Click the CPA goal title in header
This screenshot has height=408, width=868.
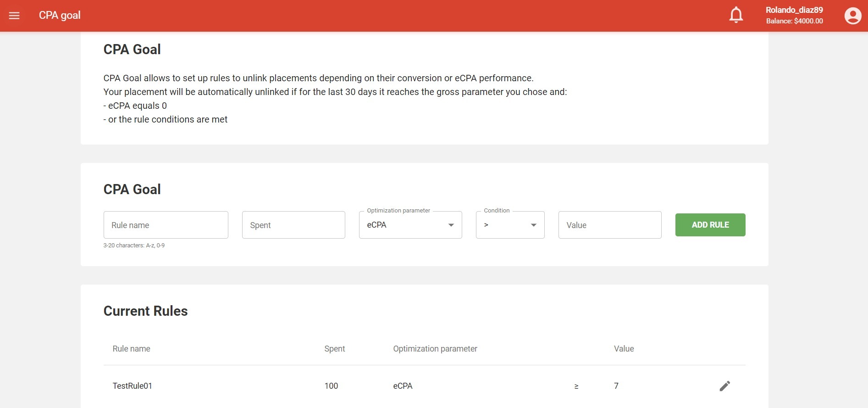coord(60,16)
